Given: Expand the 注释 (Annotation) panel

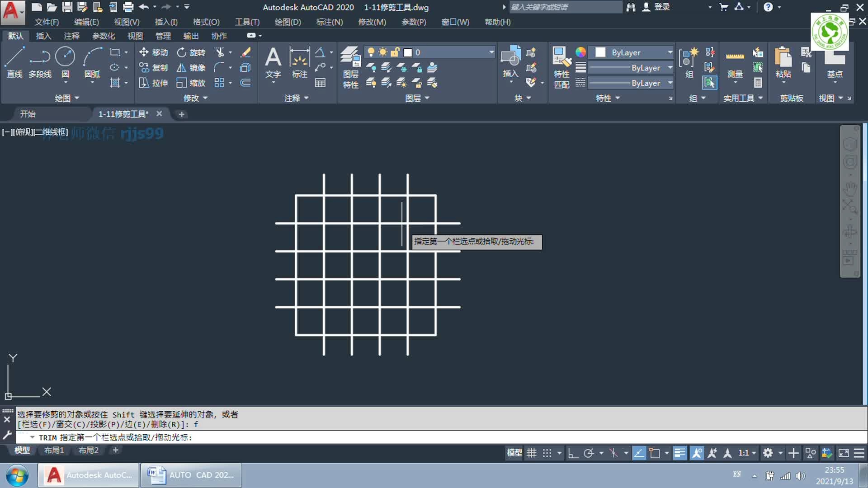Looking at the screenshot, I should 297,98.
